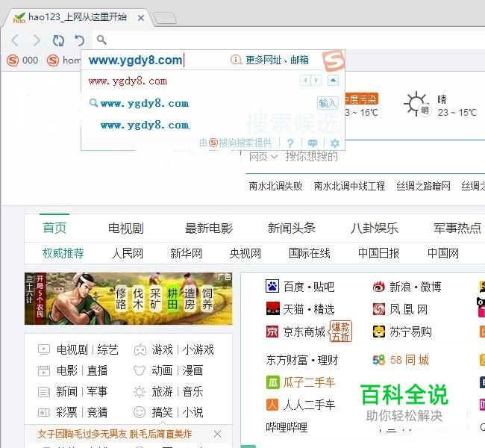Select the 首页 tab
The width and height of the screenshot is (485, 448).
pos(54,228)
